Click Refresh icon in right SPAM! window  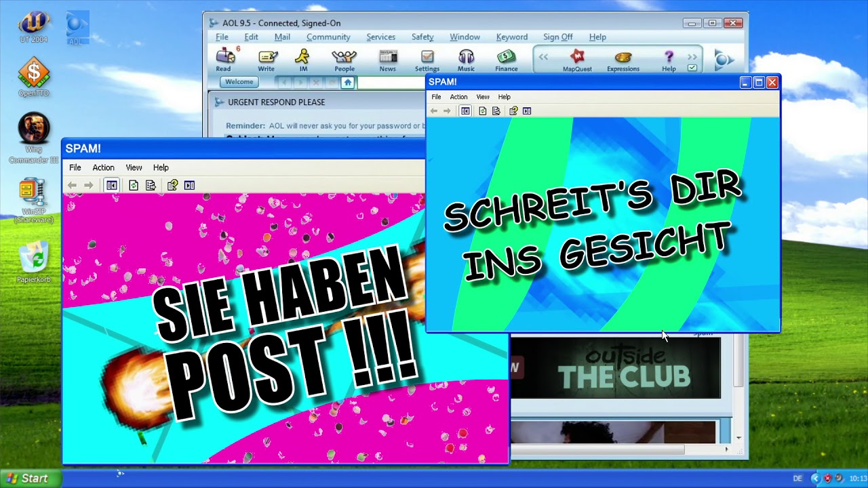483,111
